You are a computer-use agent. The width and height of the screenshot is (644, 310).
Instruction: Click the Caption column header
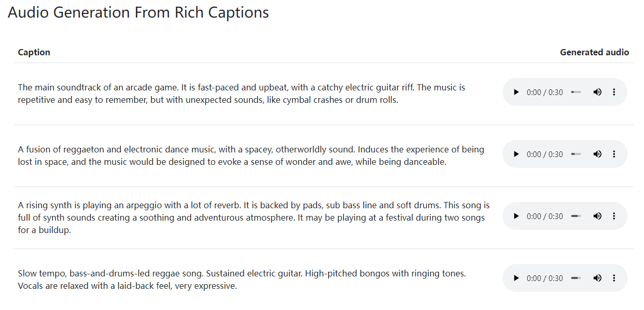[34, 52]
